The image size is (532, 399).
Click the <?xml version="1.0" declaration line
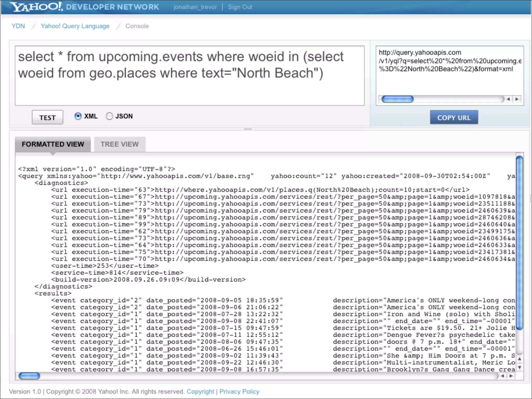point(97,169)
